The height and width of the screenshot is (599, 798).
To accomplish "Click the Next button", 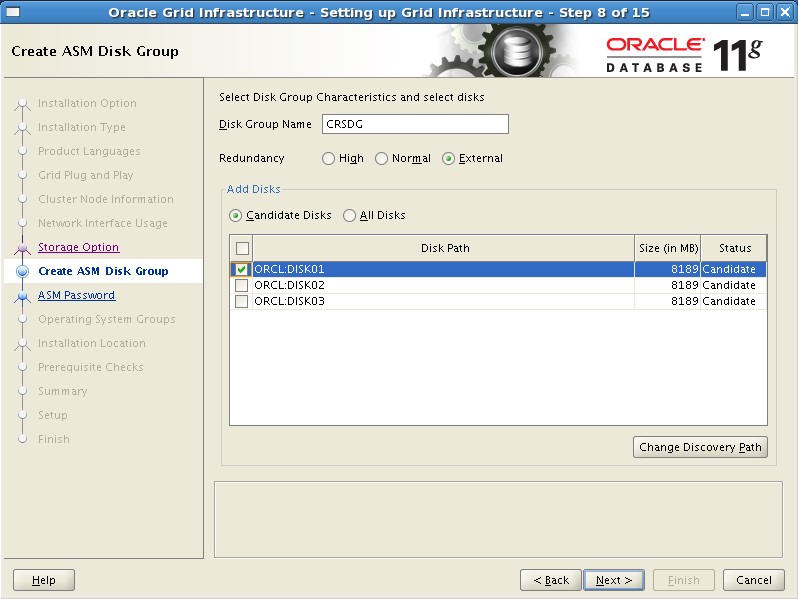I will tap(614, 580).
